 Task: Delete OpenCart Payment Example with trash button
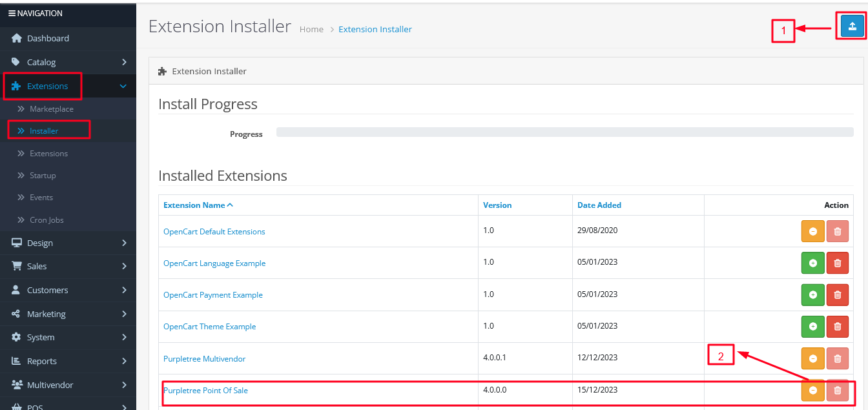(838, 294)
